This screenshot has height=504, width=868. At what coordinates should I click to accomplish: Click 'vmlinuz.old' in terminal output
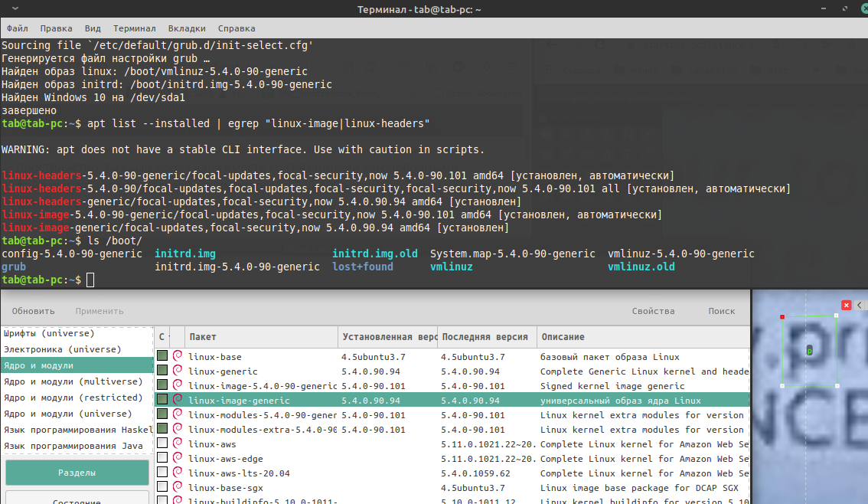coord(641,267)
